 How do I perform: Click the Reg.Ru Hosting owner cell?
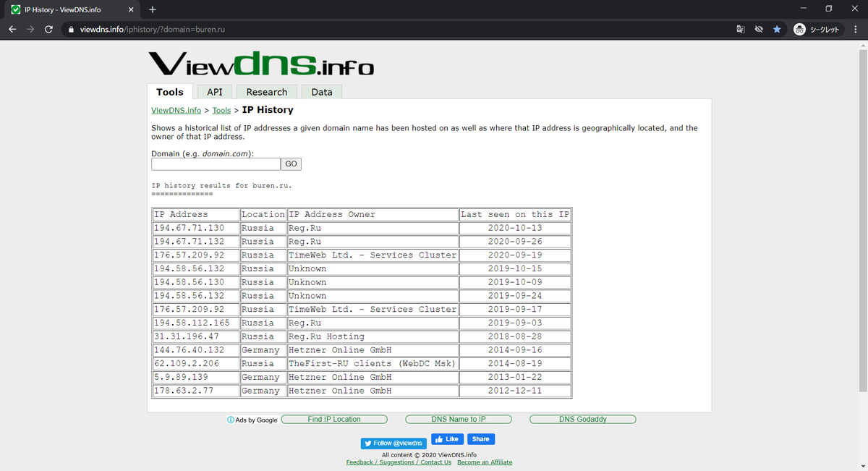pos(373,336)
